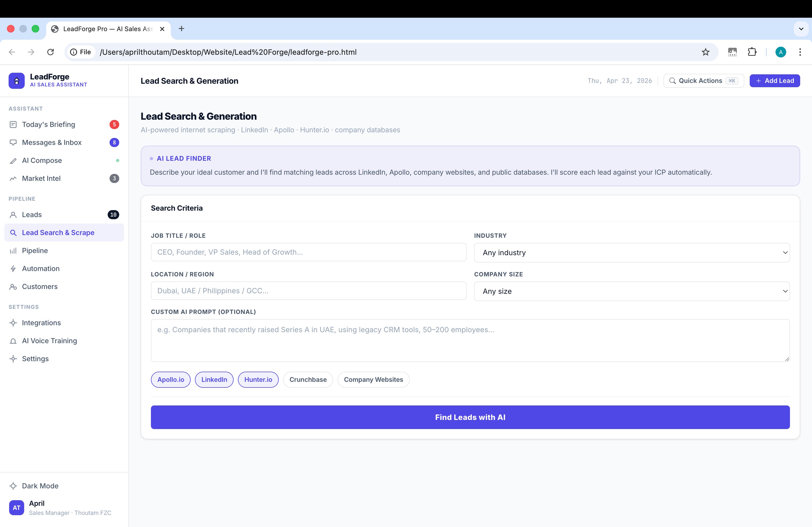Screen dimensions: 812x527
Task: Click the browser Extensions puzzle icon
Action: tap(752, 52)
